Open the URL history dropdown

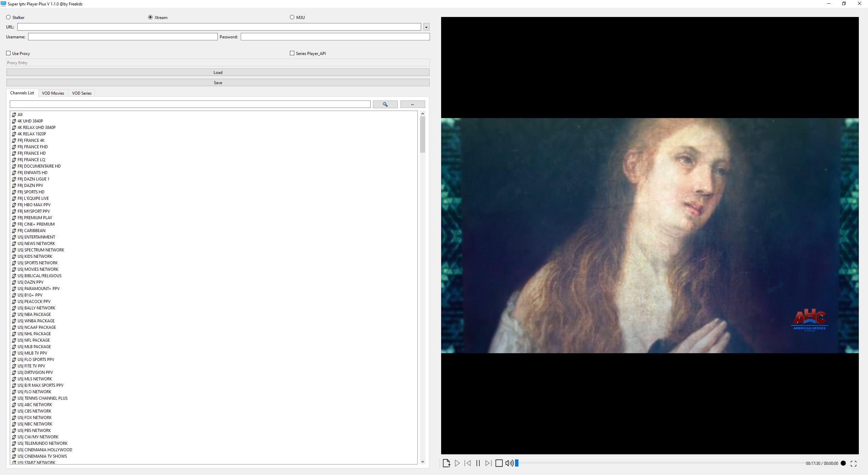(427, 27)
